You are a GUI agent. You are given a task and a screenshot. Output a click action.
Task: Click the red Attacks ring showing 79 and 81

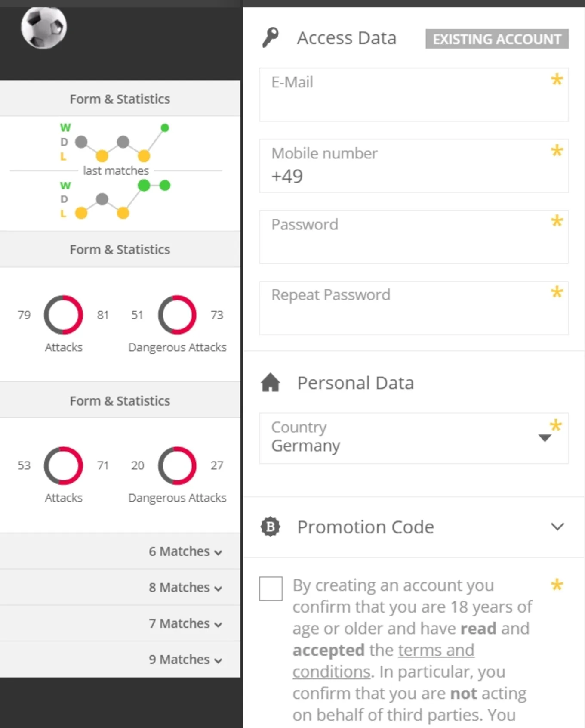(x=63, y=315)
